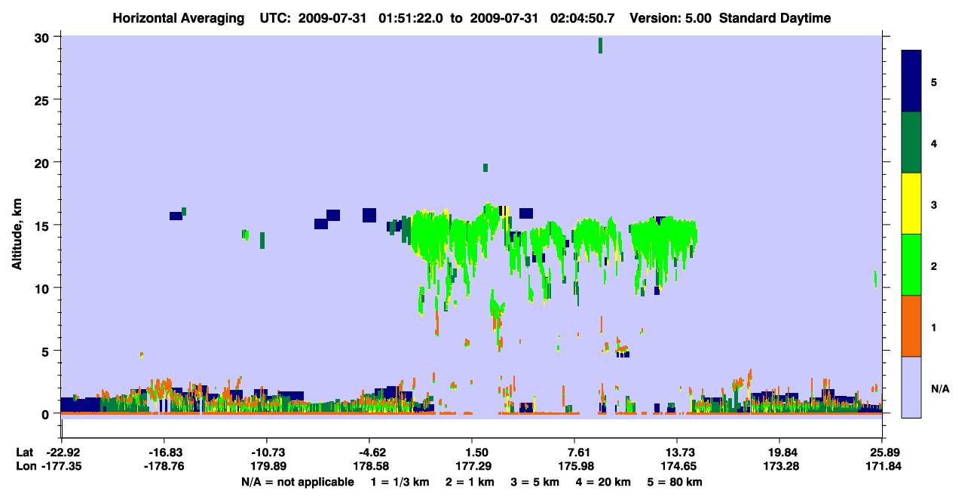This screenshot has width=980, height=503.
Task: Click the colorbar label 5
Action: click(934, 81)
